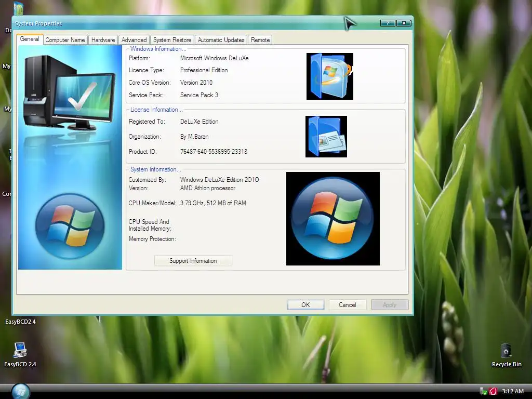Select the Product ID 76487-640-5536995-23318 text
The height and width of the screenshot is (399, 532).
(214, 152)
